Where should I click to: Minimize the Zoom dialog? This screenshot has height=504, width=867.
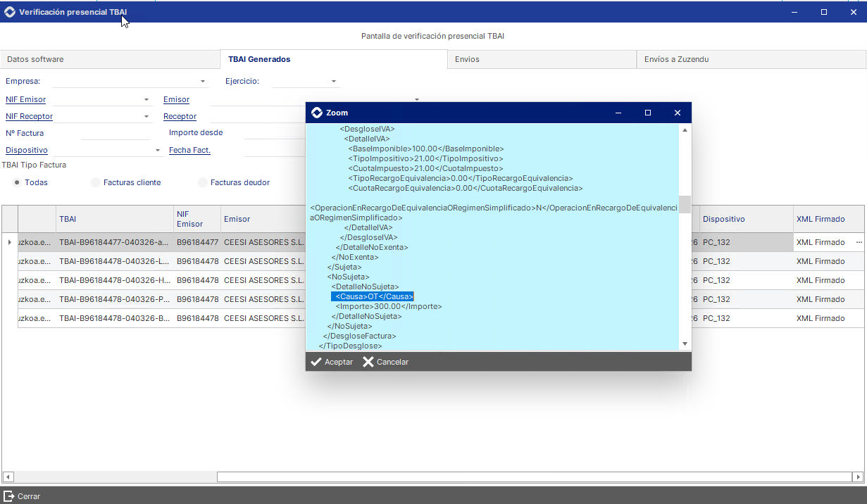pyautogui.click(x=618, y=113)
